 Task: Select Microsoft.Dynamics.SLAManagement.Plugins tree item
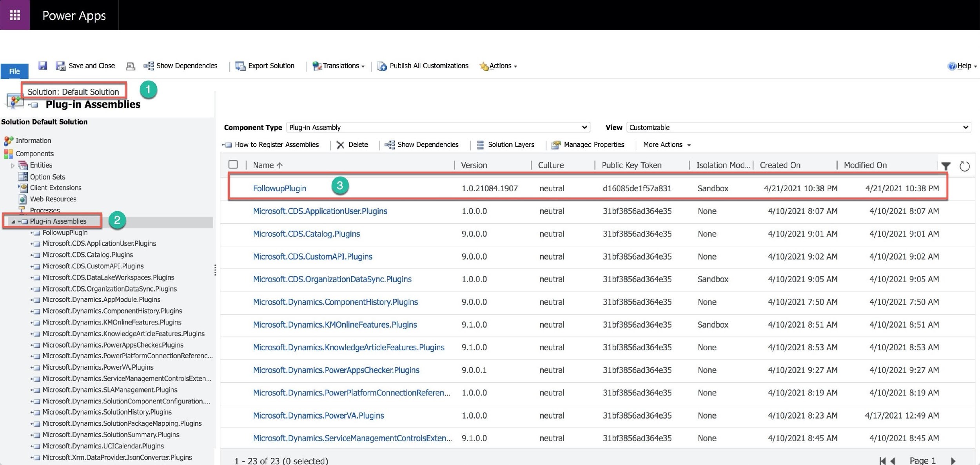coord(110,390)
